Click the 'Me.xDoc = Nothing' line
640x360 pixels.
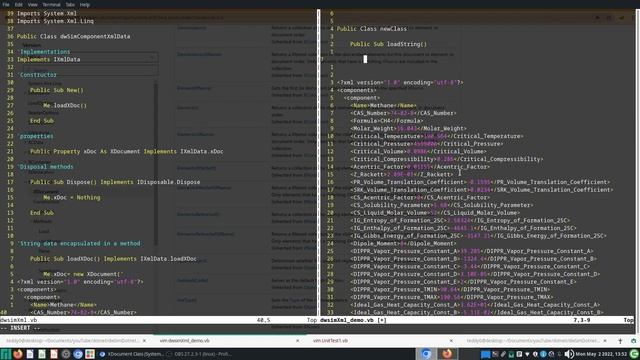point(72,197)
